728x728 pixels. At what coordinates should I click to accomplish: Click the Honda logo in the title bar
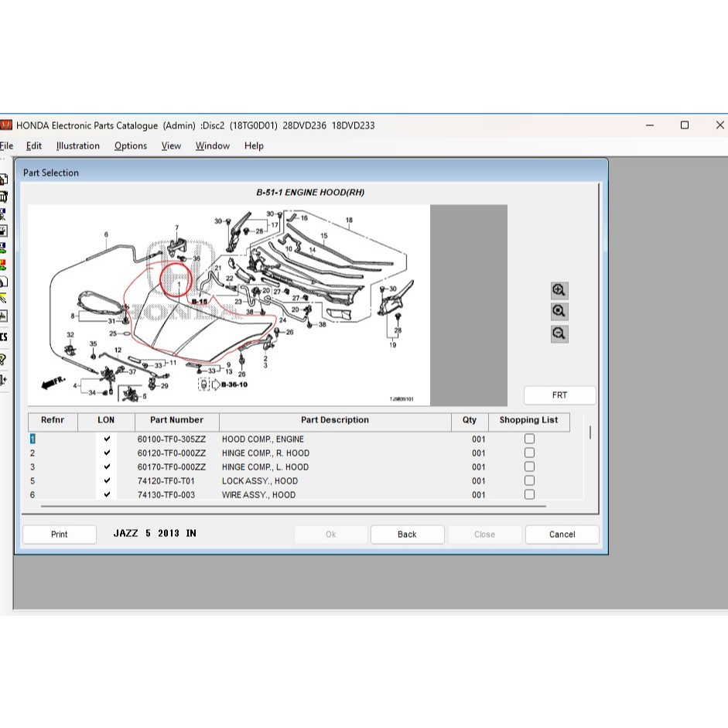[5, 125]
